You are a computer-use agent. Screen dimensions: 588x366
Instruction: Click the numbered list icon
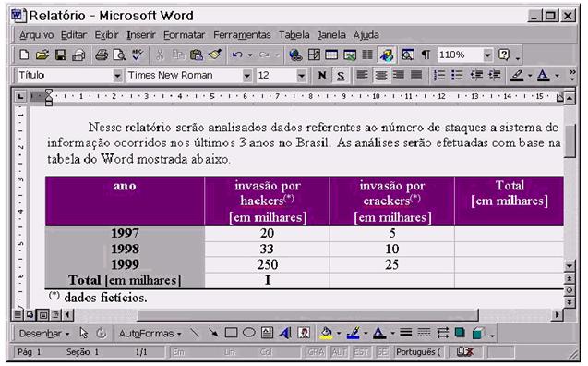439,76
